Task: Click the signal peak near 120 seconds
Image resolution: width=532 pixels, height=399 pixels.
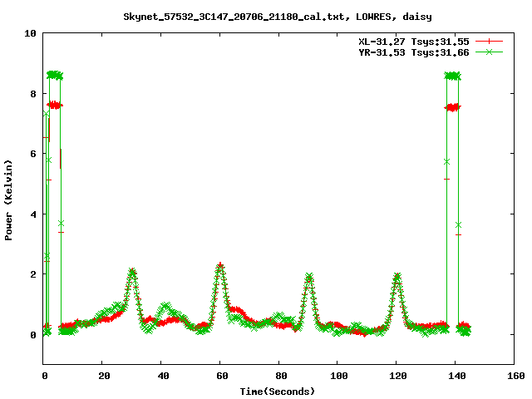Action: pos(397,277)
